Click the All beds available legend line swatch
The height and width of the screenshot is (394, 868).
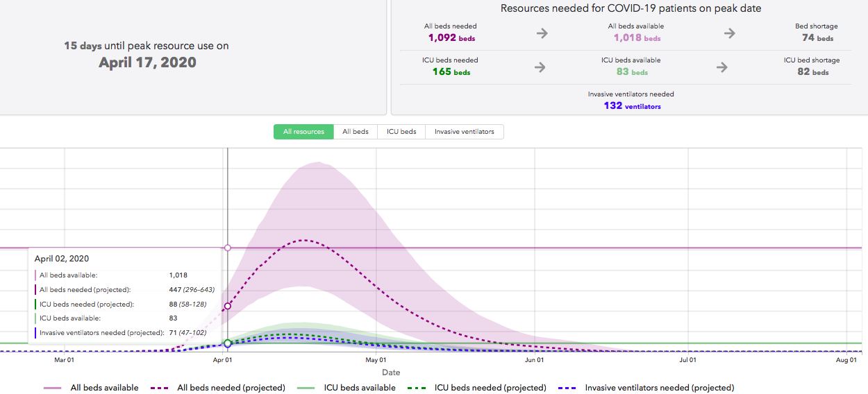pos(53,388)
